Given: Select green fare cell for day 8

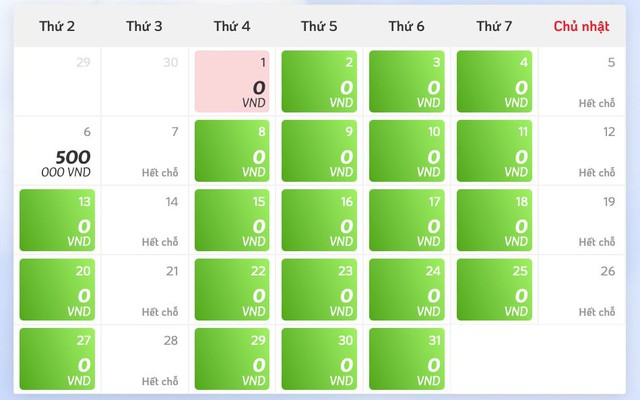Looking at the screenshot, I should 232,151.
